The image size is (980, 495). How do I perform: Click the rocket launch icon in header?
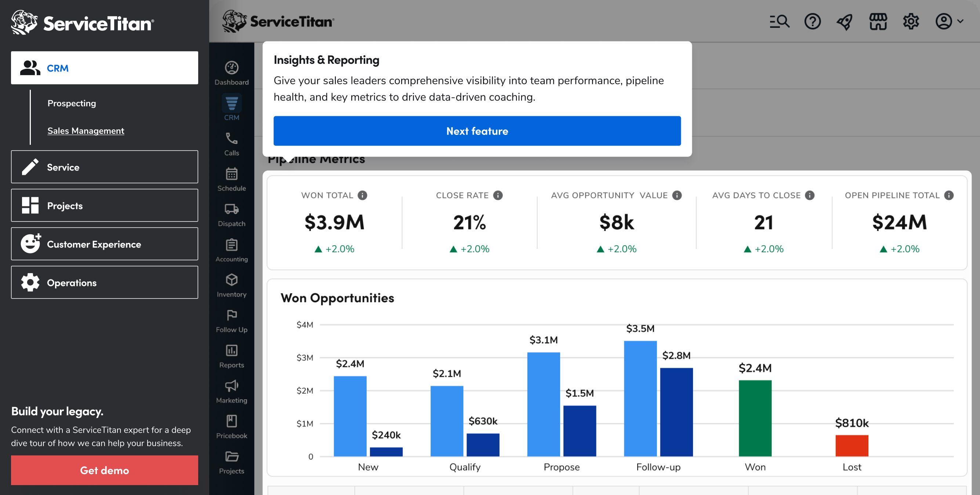(845, 22)
